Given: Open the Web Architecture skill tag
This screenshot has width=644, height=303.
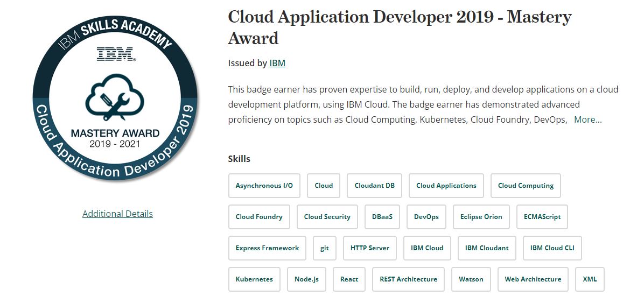Looking at the screenshot, I should pos(533,279).
